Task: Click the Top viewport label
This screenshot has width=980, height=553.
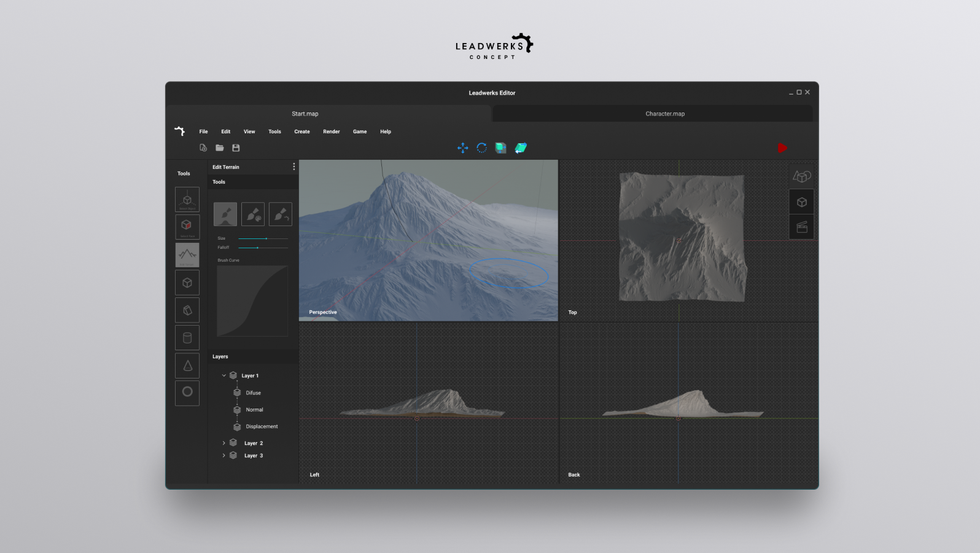Action: pyautogui.click(x=572, y=312)
